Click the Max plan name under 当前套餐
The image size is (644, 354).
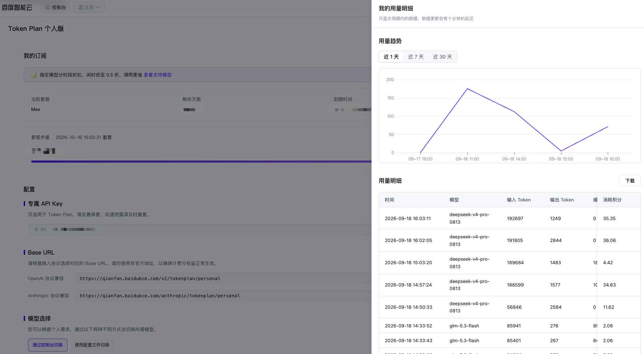click(36, 110)
